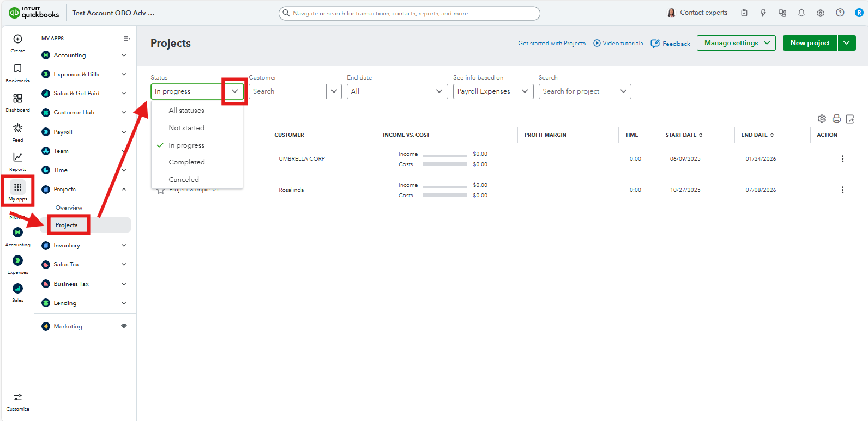Screen dimensions: 868x421
Task: Go to Dashboard from sidebar
Action: [x=17, y=99]
